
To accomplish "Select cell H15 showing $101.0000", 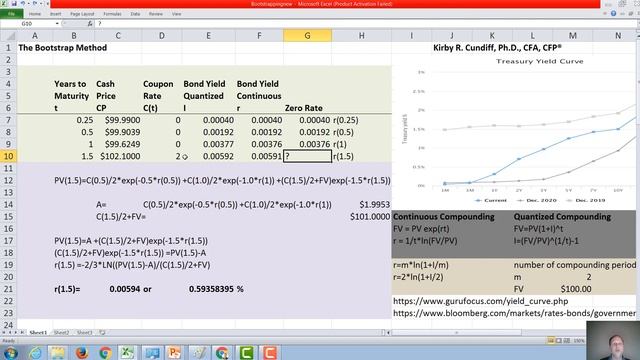I will coord(361,217).
